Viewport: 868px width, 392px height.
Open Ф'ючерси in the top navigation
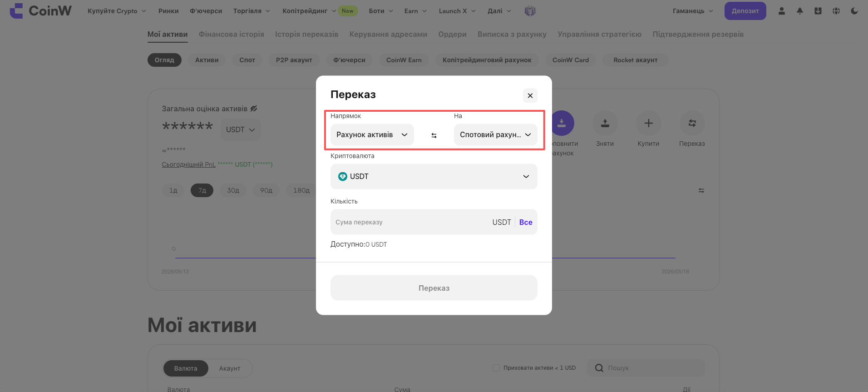point(206,11)
